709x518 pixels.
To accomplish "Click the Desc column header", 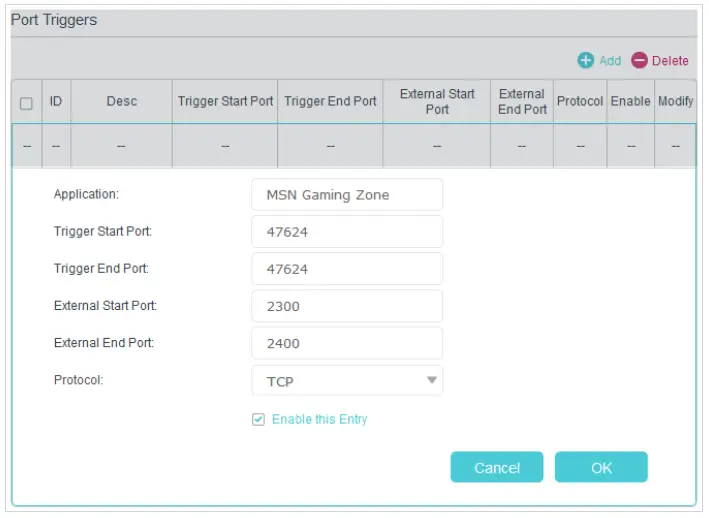I will tap(122, 102).
